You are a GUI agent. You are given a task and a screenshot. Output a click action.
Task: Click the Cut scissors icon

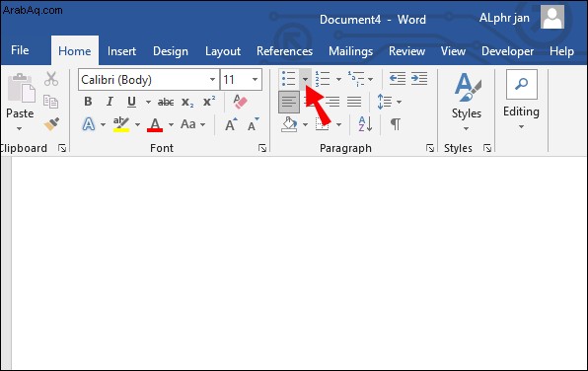[51, 79]
